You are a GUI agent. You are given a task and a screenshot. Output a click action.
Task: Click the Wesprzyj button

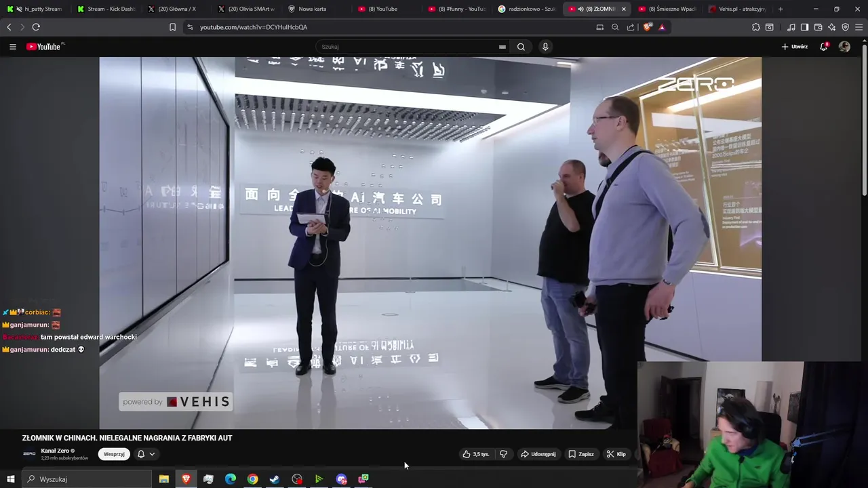pyautogui.click(x=114, y=454)
